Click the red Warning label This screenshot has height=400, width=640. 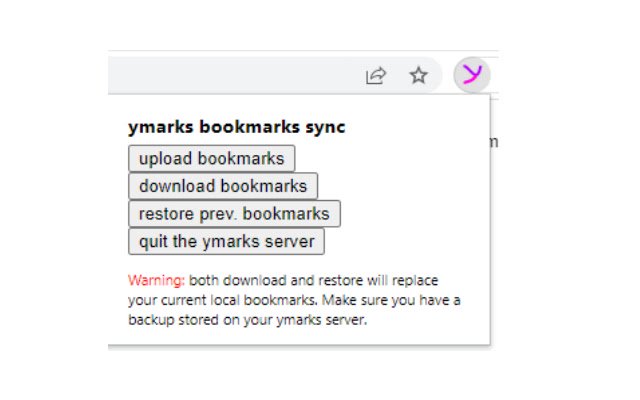pos(156,280)
